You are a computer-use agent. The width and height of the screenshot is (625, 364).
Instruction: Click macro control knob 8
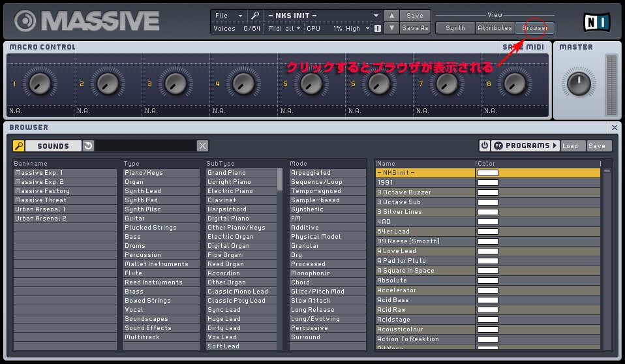[515, 83]
